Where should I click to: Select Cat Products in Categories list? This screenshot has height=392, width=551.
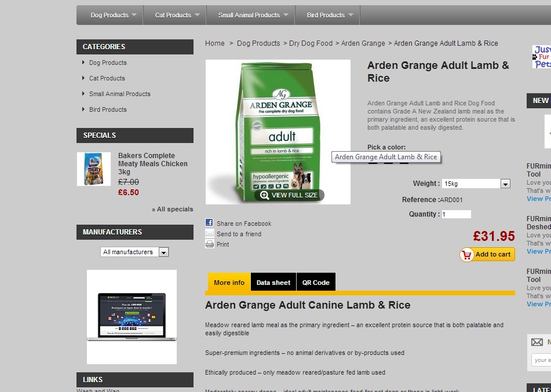107,78
